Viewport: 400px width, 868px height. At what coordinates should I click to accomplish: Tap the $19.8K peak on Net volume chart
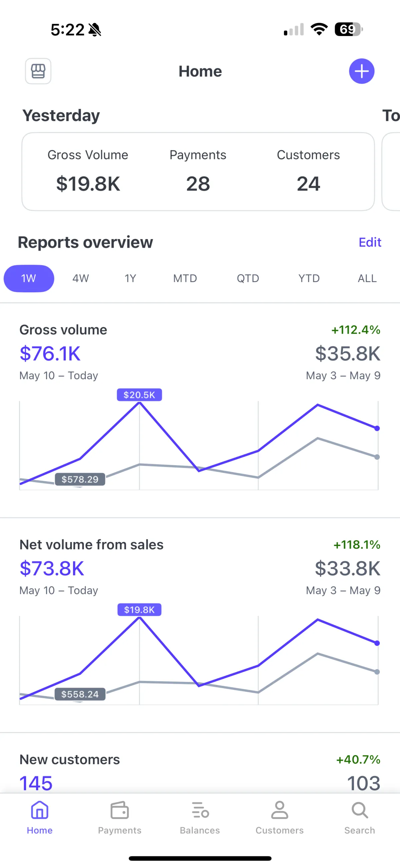click(139, 610)
